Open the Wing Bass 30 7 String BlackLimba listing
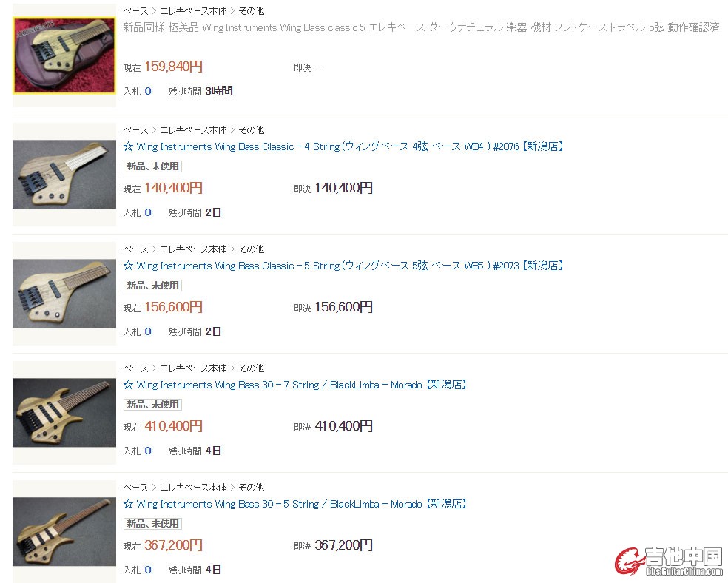Screen dimensions: 728x583 [301, 385]
